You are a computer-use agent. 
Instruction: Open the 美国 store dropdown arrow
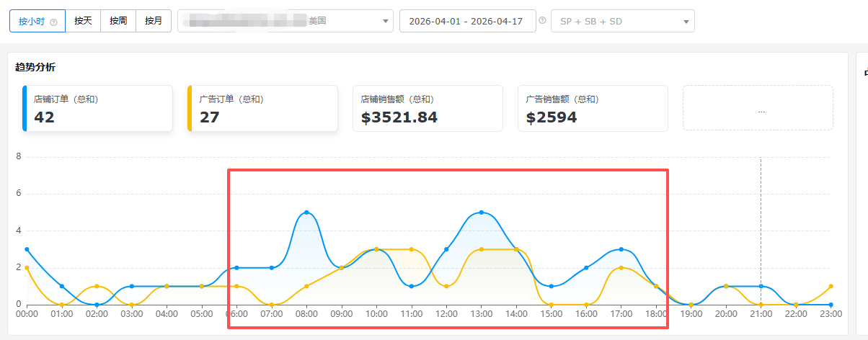tap(385, 21)
